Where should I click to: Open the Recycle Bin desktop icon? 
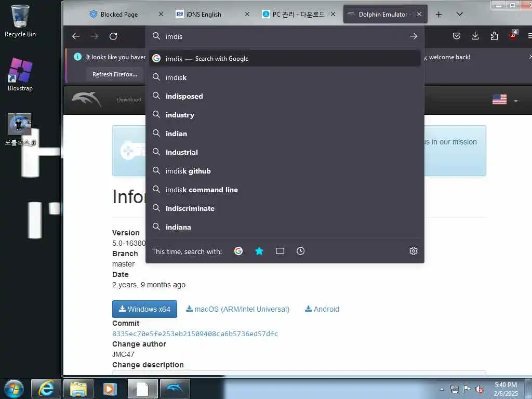pos(20,20)
